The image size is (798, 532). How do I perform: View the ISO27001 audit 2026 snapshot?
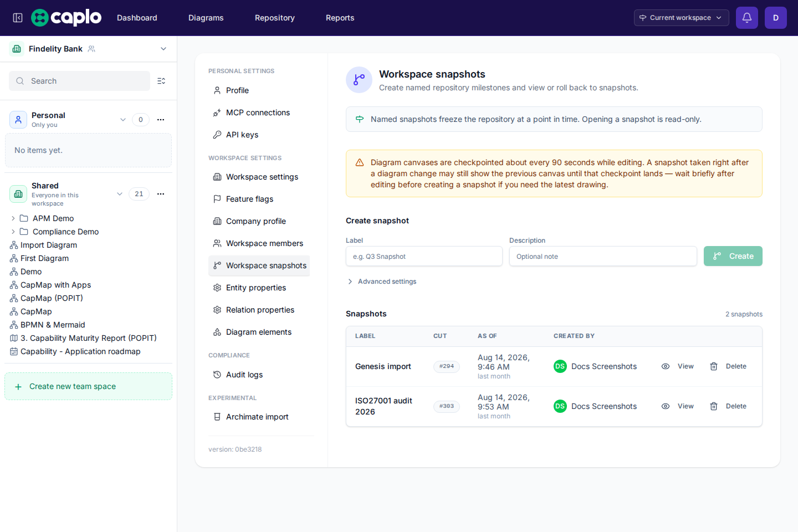(678, 406)
